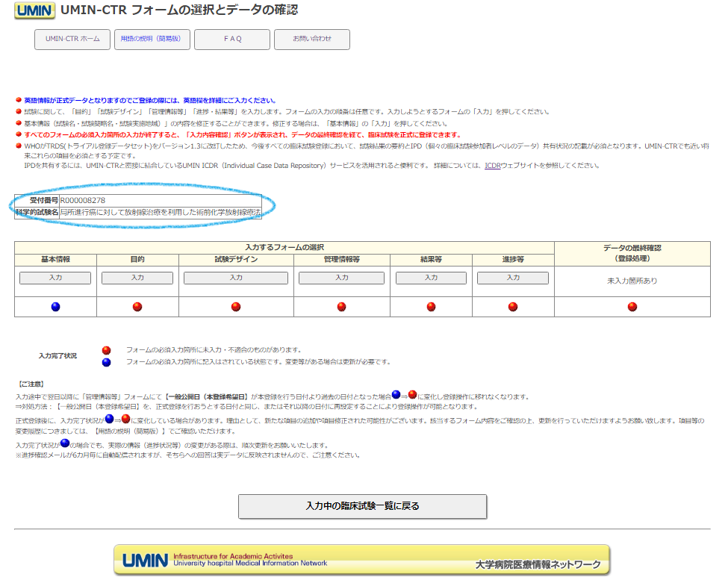Viewport: 728px width, 586px height.
Task: Click the UMIN logo in the header
Action: (34, 11)
